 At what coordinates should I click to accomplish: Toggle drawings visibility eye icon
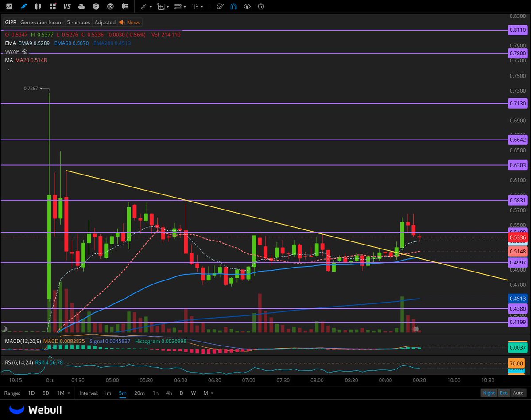click(247, 7)
